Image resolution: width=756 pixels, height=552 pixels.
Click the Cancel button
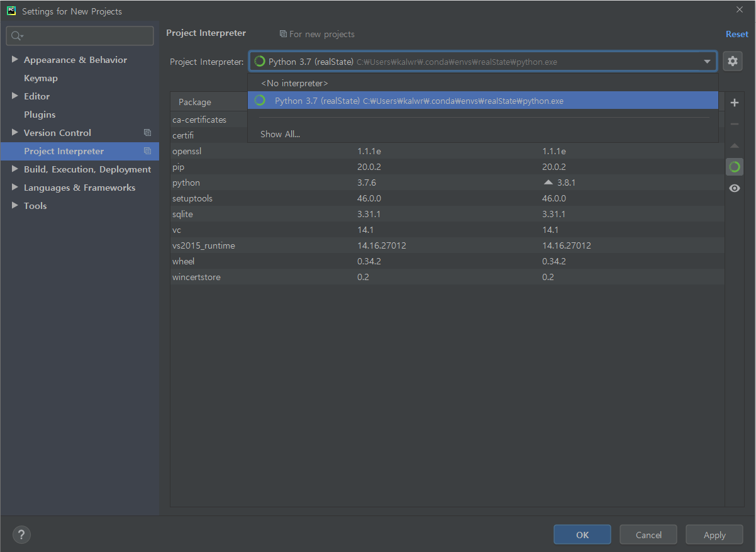click(648, 535)
